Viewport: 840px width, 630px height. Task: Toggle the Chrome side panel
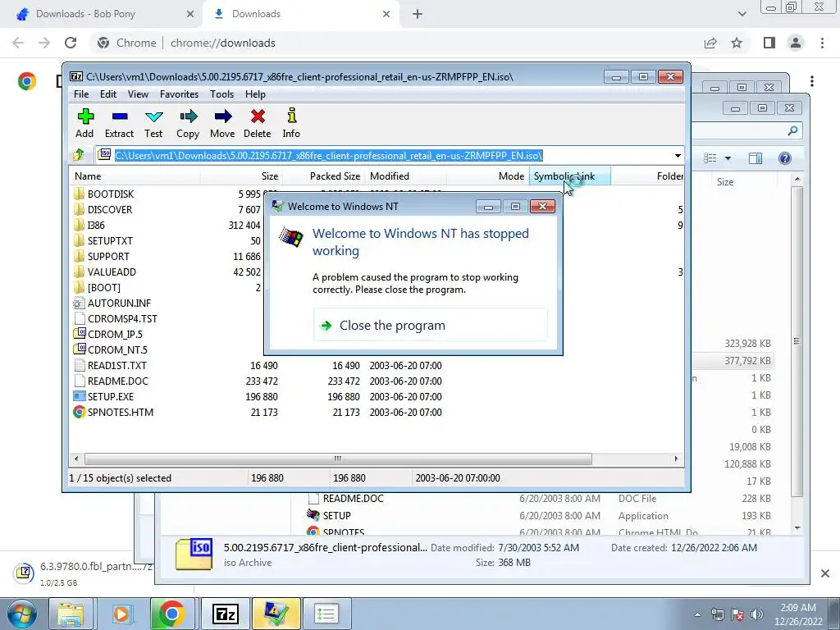[769, 43]
